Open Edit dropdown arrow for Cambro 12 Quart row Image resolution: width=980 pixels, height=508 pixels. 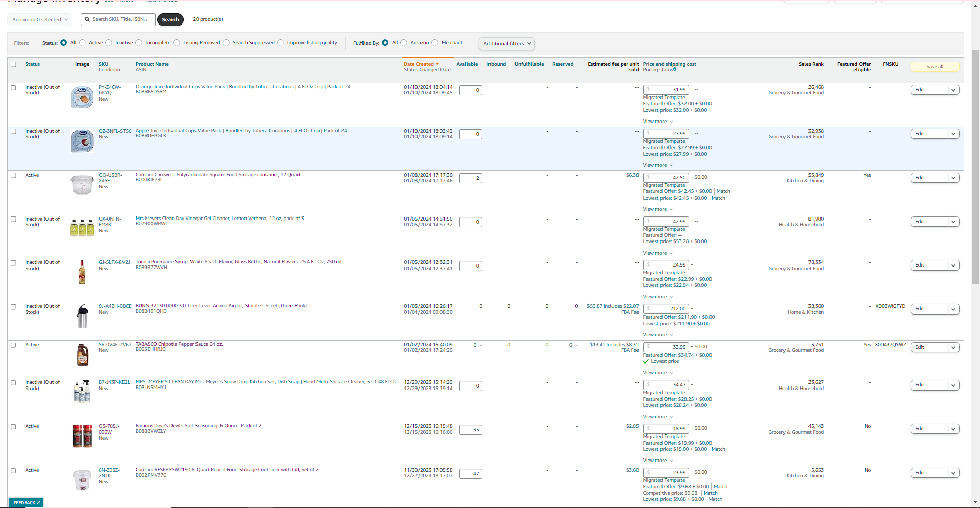coord(953,178)
